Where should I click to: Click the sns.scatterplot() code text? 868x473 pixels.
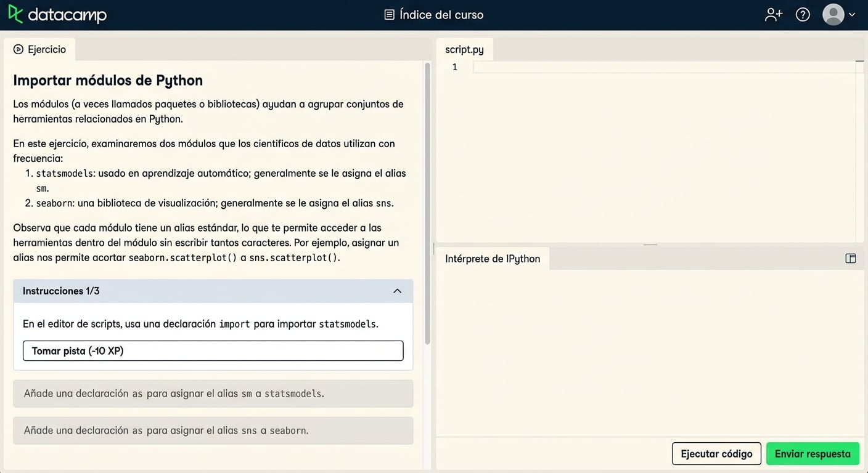[293, 257]
